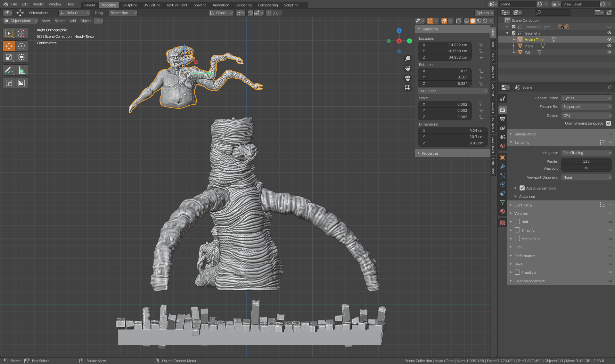615x364 pixels.
Task: Select the Annotate tool
Action: (9, 70)
